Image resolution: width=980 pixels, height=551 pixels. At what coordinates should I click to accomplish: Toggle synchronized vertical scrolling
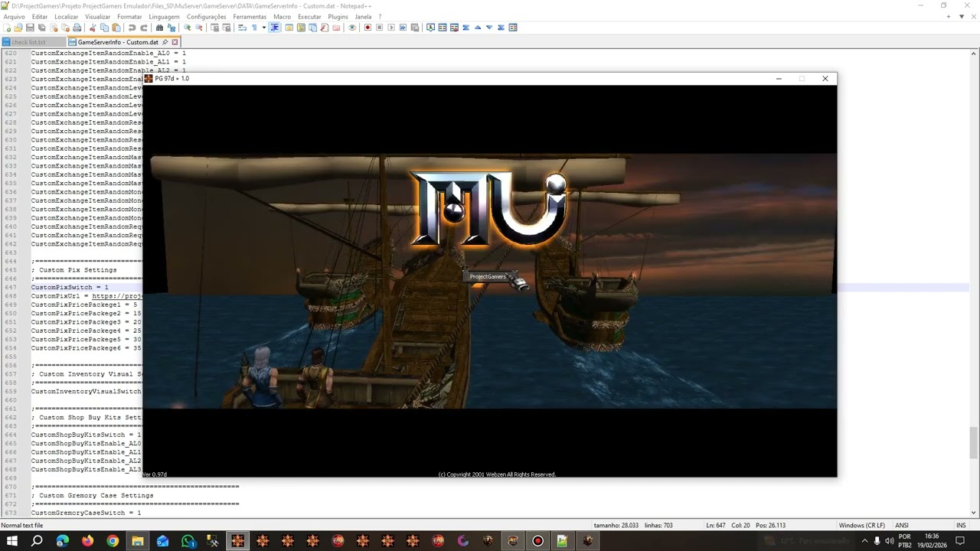tap(215, 28)
